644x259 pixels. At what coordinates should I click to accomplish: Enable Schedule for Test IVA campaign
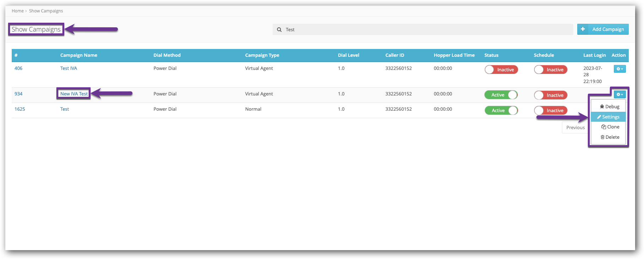click(x=550, y=70)
